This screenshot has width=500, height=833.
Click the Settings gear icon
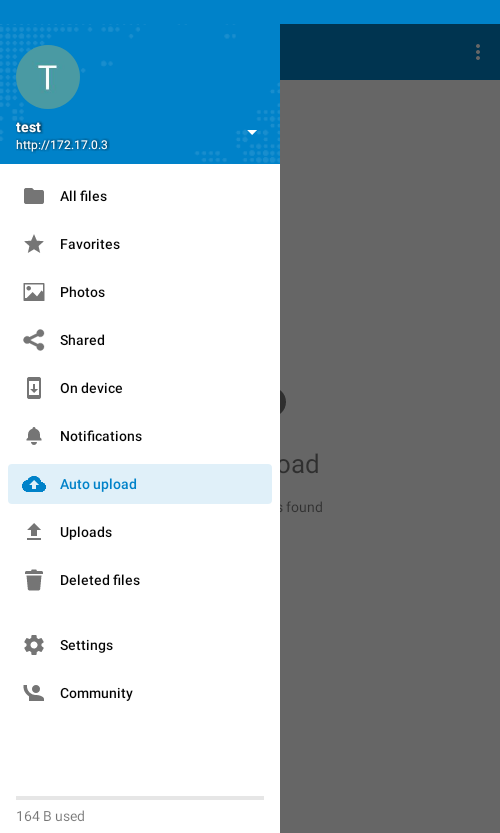[x=34, y=645]
